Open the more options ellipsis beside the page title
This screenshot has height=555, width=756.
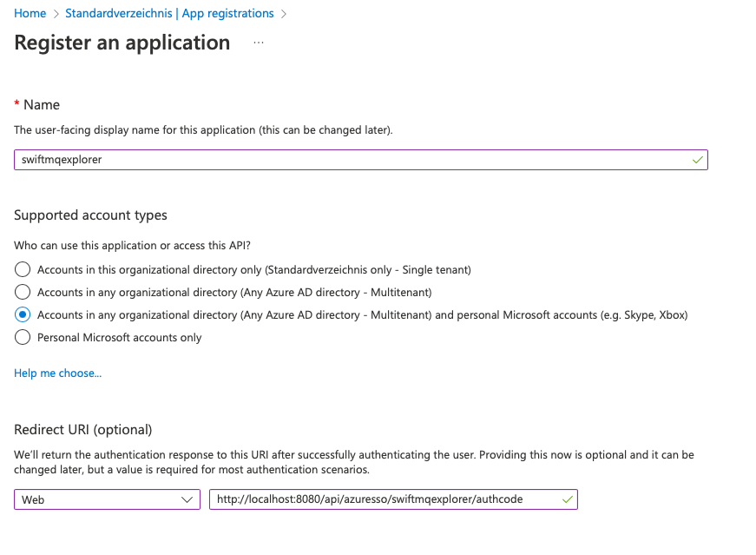pos(259,43)
